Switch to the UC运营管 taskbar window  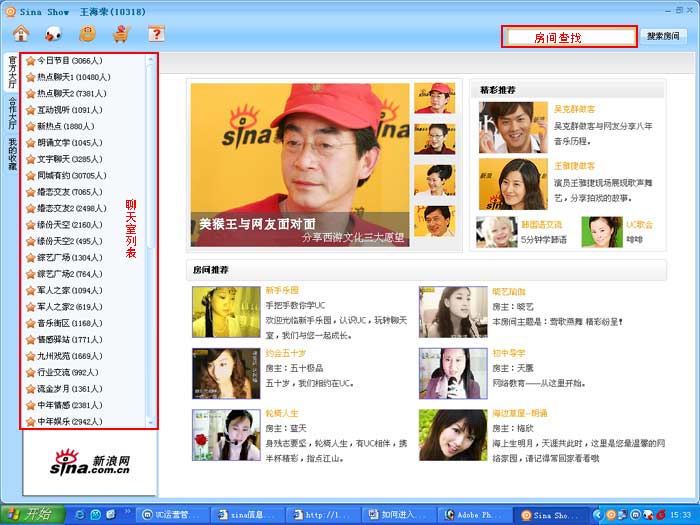[x=172, y=515]
